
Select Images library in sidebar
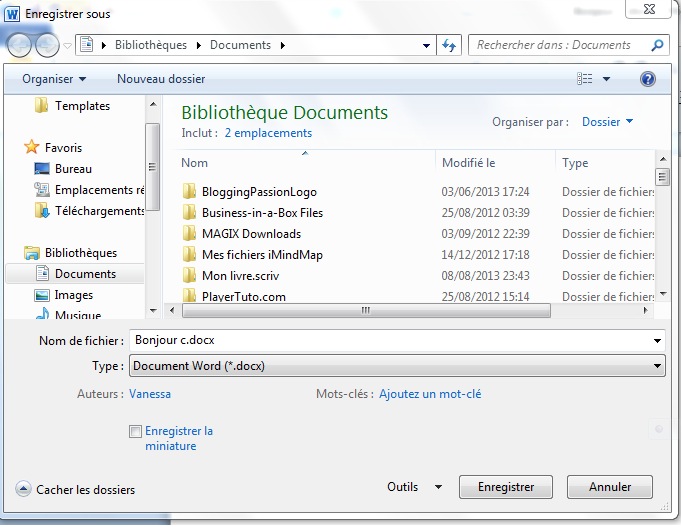pos(73,295)
